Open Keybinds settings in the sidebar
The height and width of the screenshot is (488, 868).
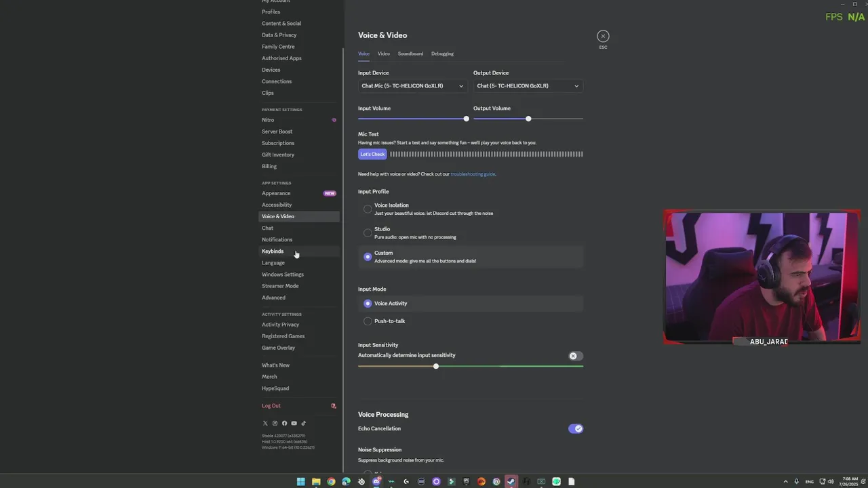coord(299,251)
